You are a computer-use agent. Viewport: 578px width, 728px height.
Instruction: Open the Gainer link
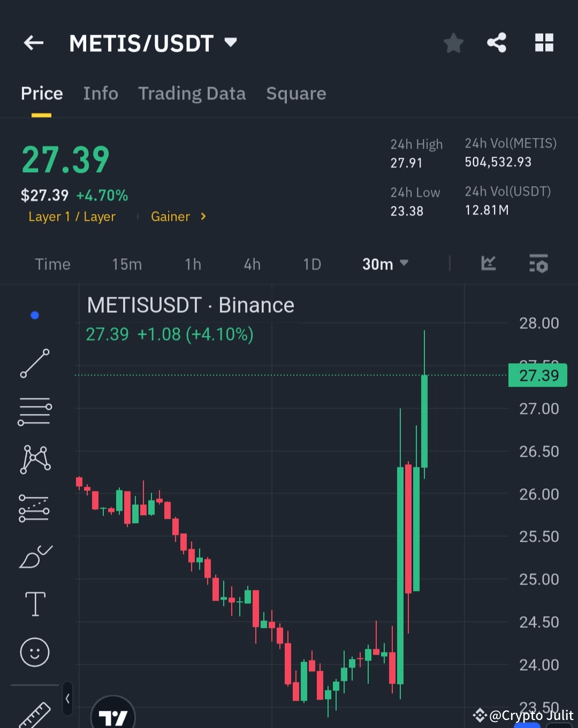170,217
